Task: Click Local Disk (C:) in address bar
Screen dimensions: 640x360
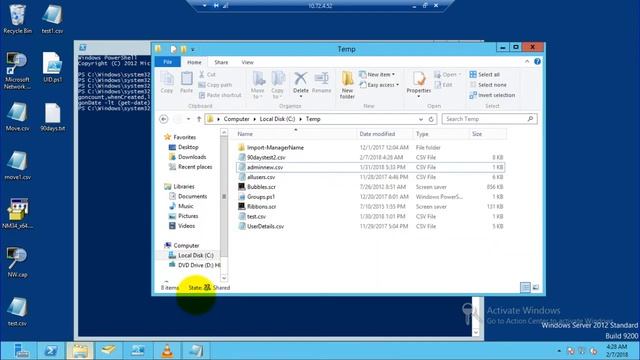Action: point(277,119)
